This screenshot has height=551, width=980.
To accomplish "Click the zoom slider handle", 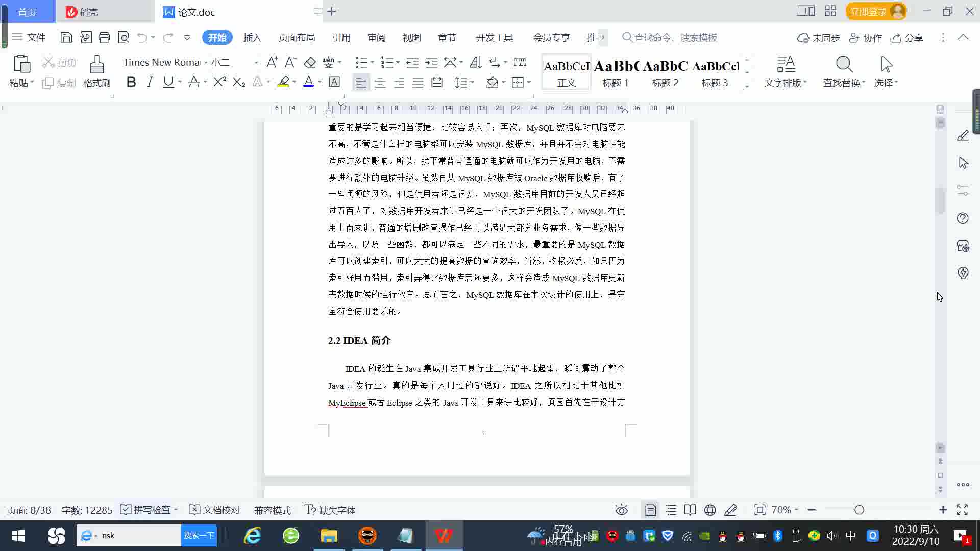I will coord(859,510).
